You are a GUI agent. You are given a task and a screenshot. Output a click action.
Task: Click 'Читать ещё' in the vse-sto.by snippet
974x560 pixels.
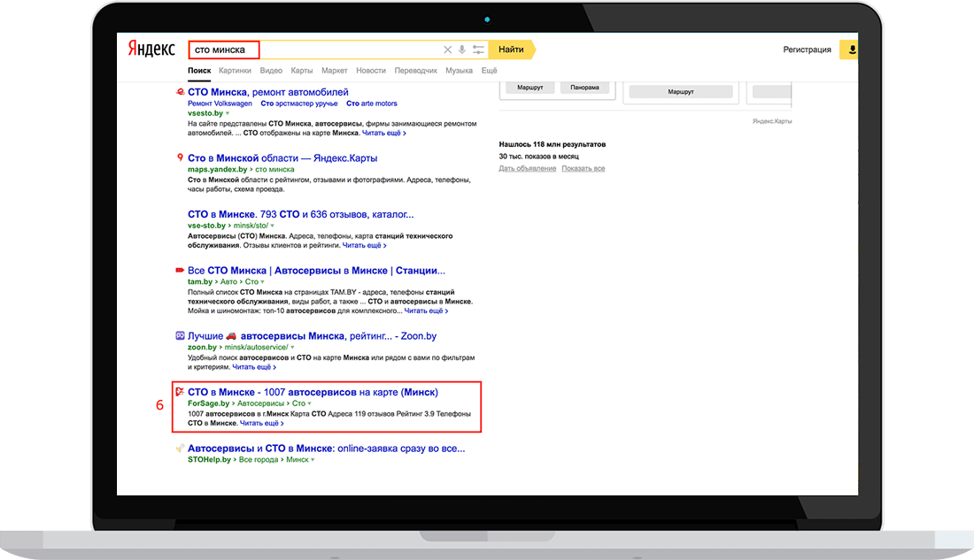click(x=364, y=245)
